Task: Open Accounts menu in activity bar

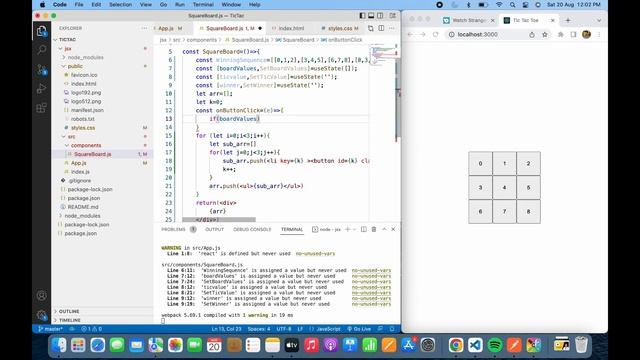Action: coord(41,296)
